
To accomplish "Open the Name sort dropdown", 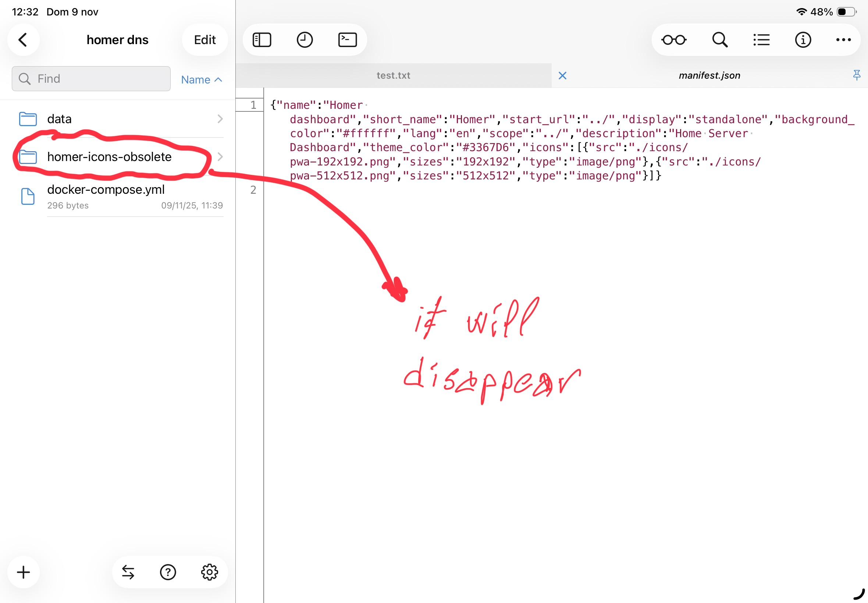I will [202, 80].
